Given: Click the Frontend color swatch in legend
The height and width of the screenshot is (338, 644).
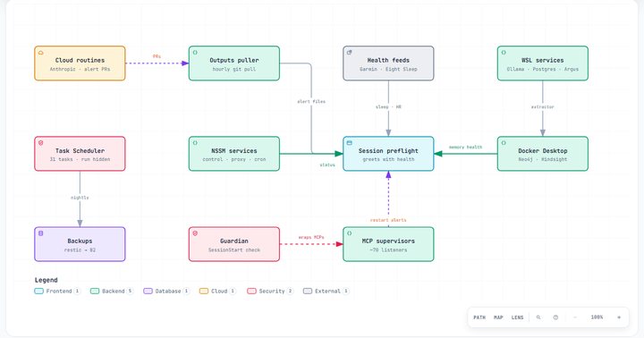Looking at the screenshot, I should [x=38, y=292].
